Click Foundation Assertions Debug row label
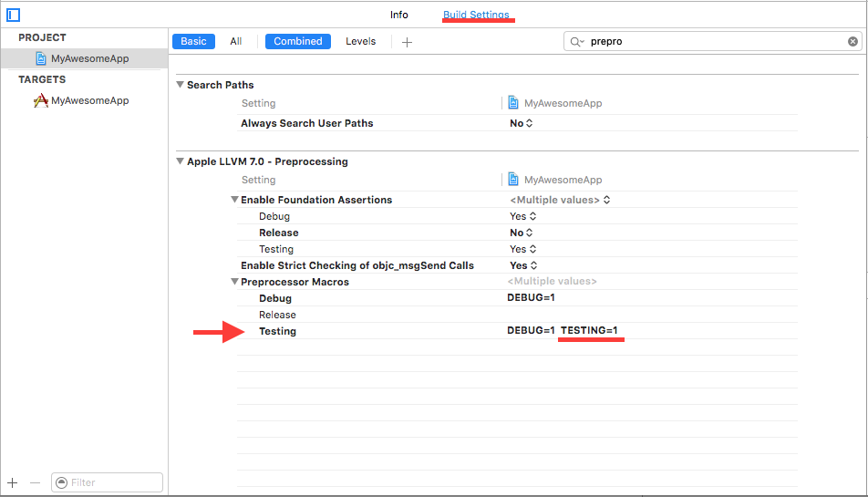Image resolution: width=868 pixels, height=497 pixels. click(x=274, y=216)
